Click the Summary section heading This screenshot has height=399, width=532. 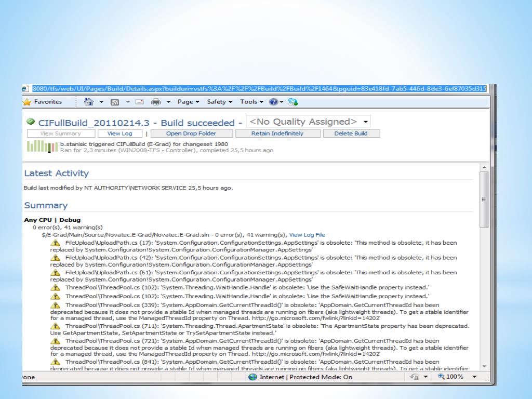(46, 206)
